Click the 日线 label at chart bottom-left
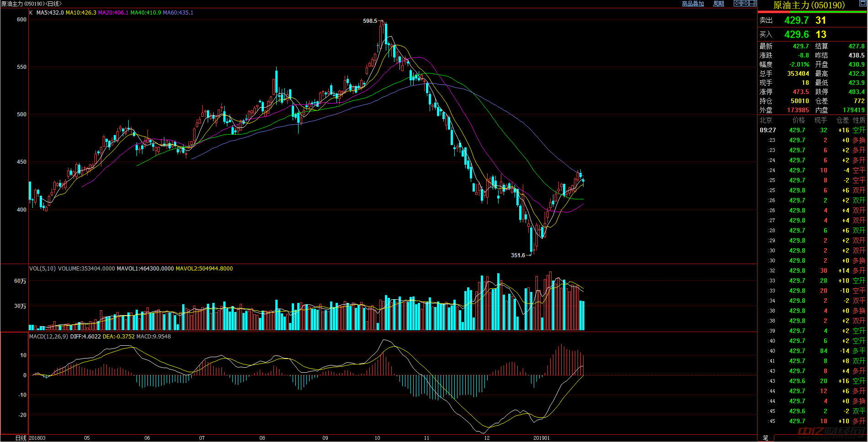 (21, 438)
